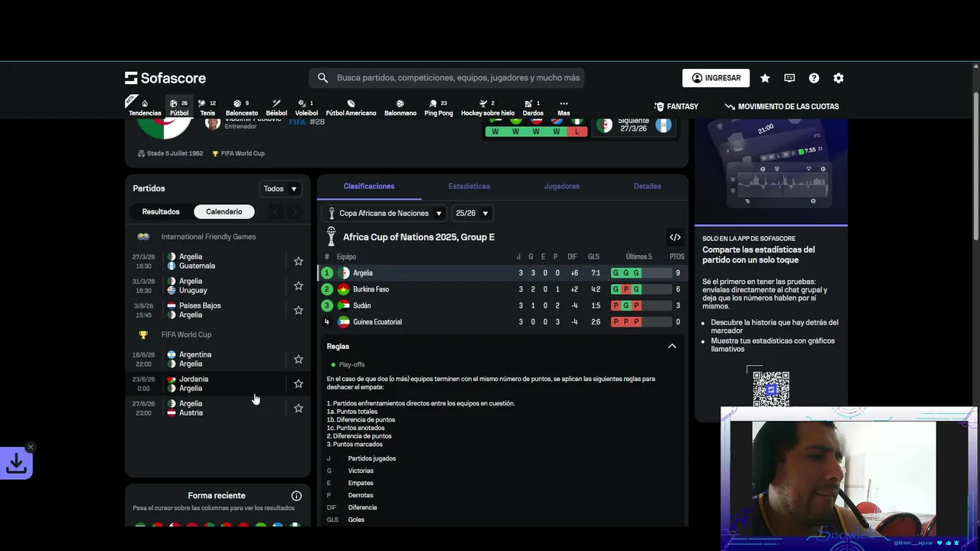Open the help question mark icon
This screenshot has width=980, height=551.
coord(814,78)
